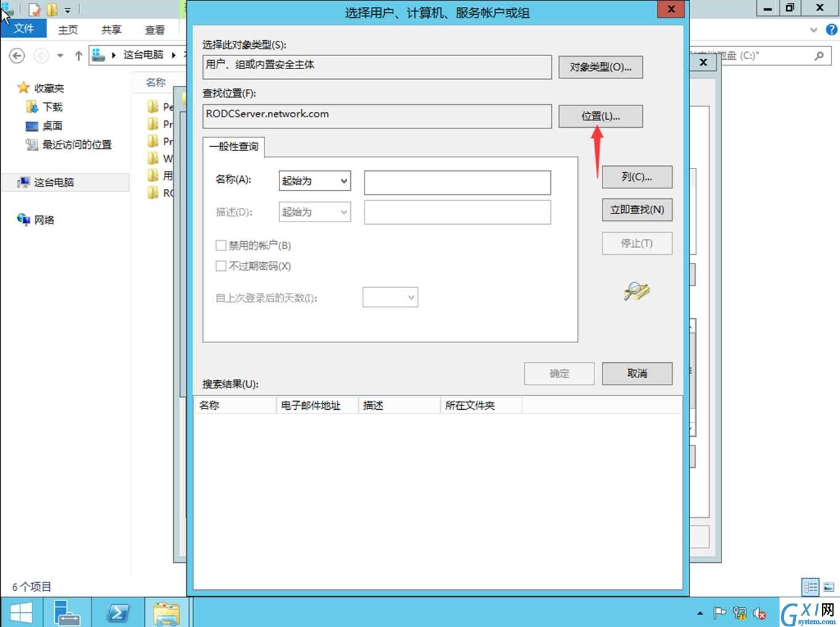The width and height of the screenshot is (840, 627).
Task: Open muted volume tray icon
Action: point(759,613)
